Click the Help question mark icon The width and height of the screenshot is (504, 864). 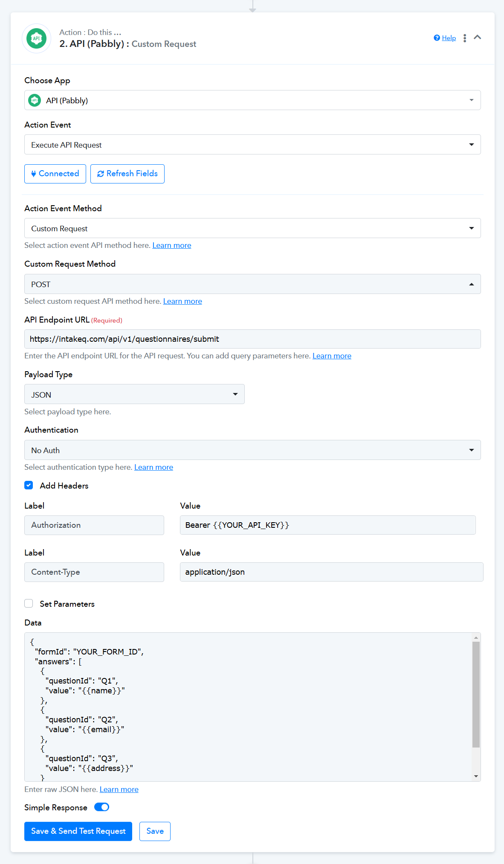[437, 38]
